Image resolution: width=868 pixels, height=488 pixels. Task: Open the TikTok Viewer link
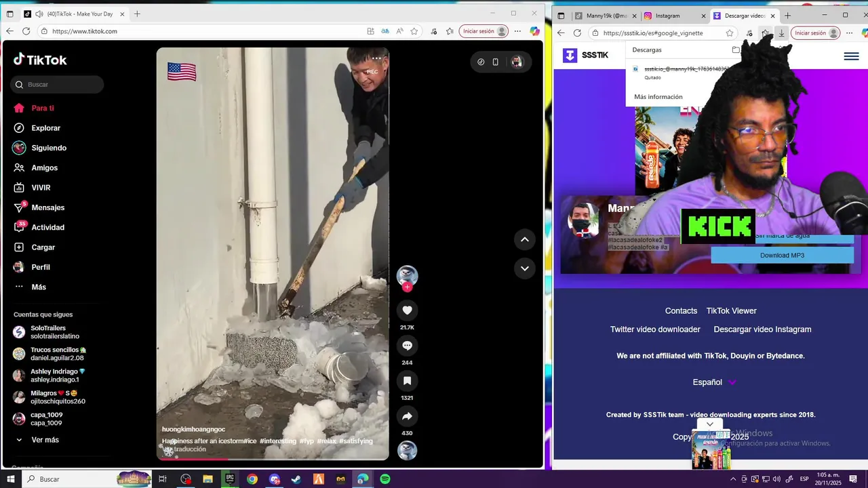pos(731,311)
